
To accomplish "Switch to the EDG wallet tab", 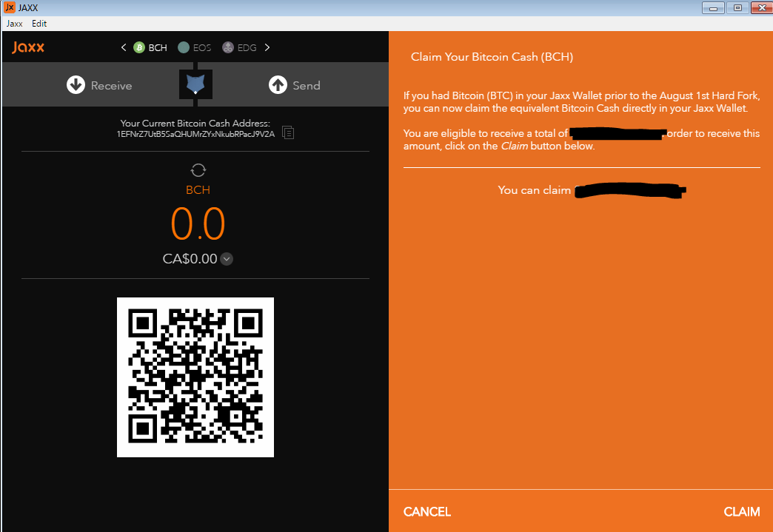I will click(x=239, y=47).
